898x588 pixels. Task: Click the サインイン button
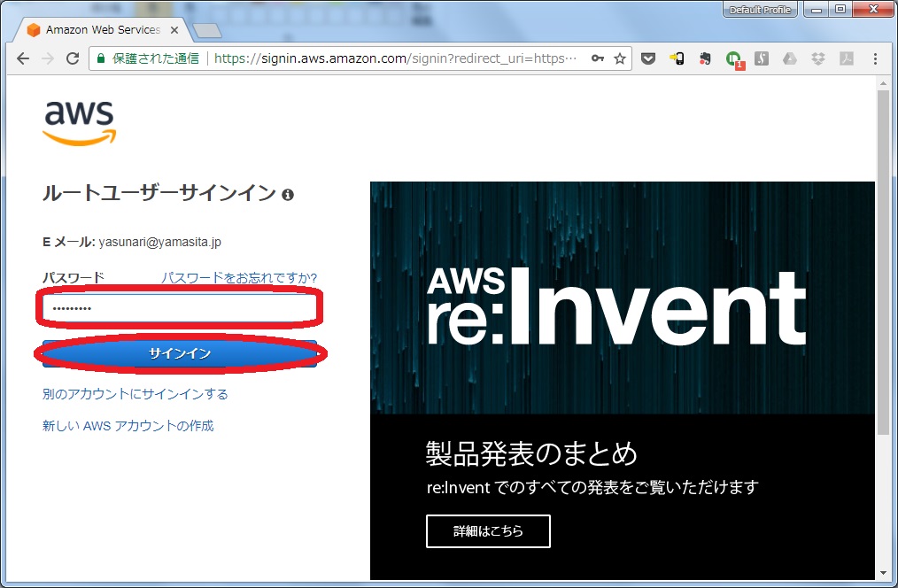point(180,353)
